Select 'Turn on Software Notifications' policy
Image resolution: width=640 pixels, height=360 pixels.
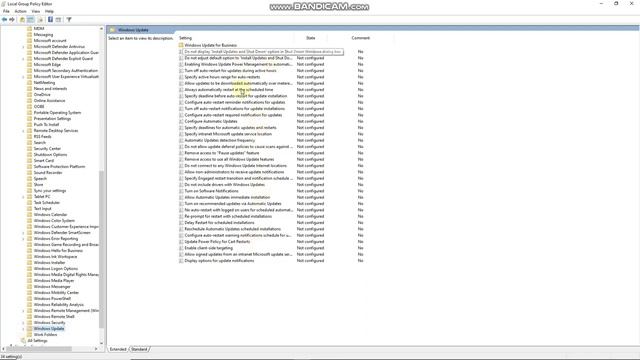(x=211, y=191)
